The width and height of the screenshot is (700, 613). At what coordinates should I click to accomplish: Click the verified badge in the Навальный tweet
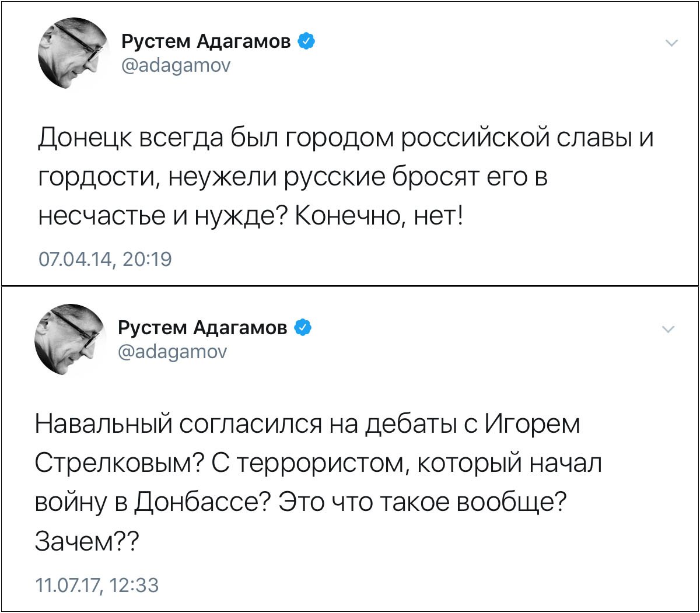(303, 328)
